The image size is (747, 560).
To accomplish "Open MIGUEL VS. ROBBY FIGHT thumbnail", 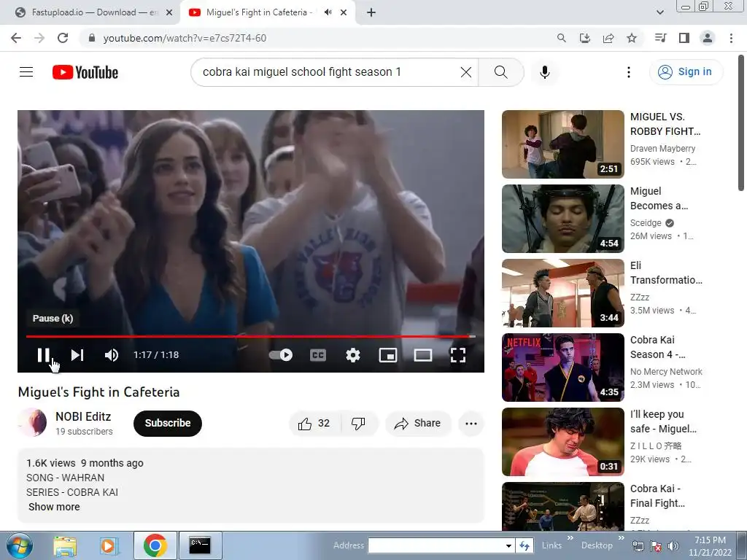I will (562, 144).
